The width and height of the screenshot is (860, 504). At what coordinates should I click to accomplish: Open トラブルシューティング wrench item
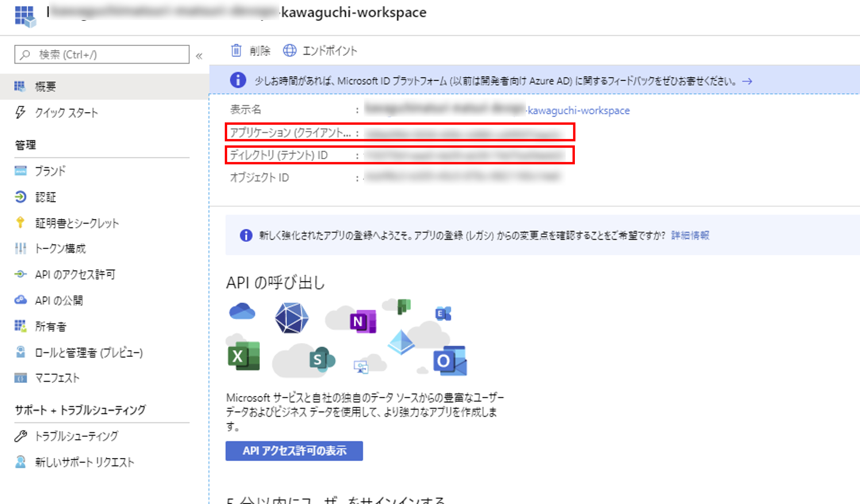(x=76, y=436)
